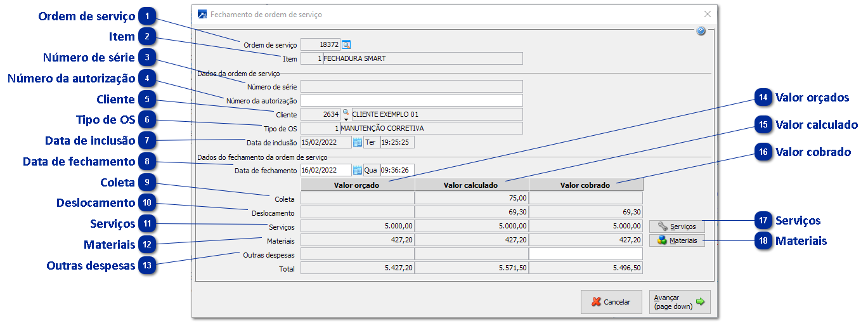This screenshot has width=868, height=328.
Task: Click the Cliente lookup magnifier icon
Action: pyautogui.click(x=346, y=112)
